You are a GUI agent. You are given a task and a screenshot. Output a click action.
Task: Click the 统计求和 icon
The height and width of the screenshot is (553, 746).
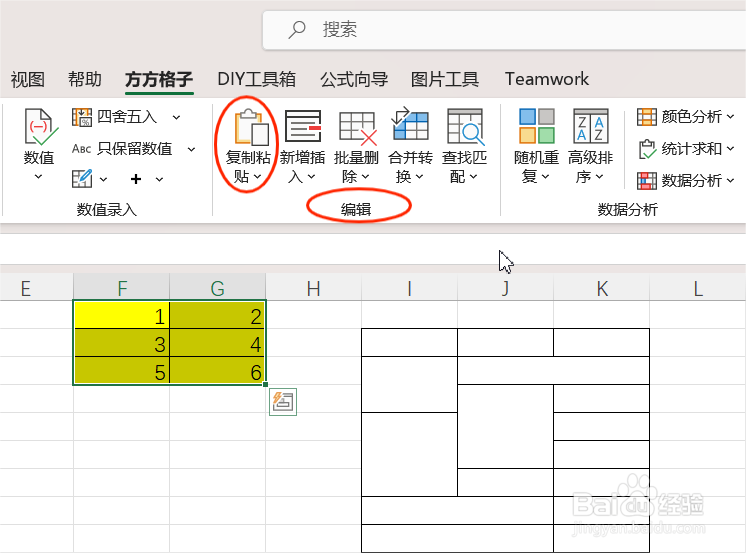pyautogui.click(x=647, y=149)
